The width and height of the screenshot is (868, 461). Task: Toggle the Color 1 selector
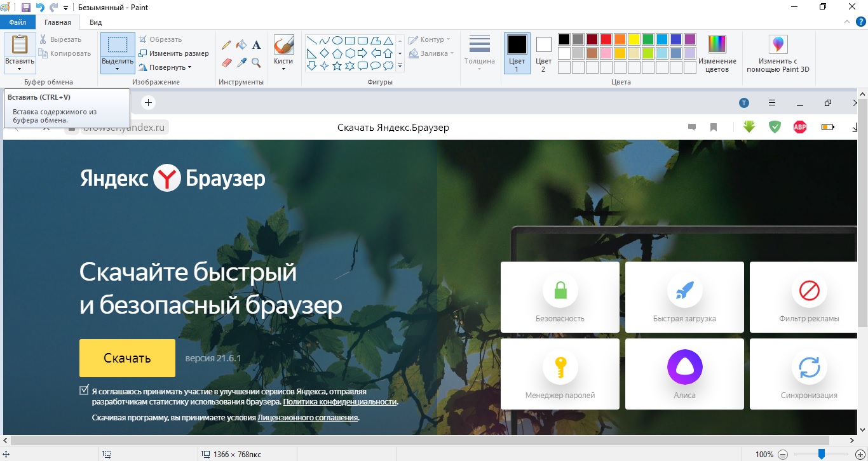[517, 53]
